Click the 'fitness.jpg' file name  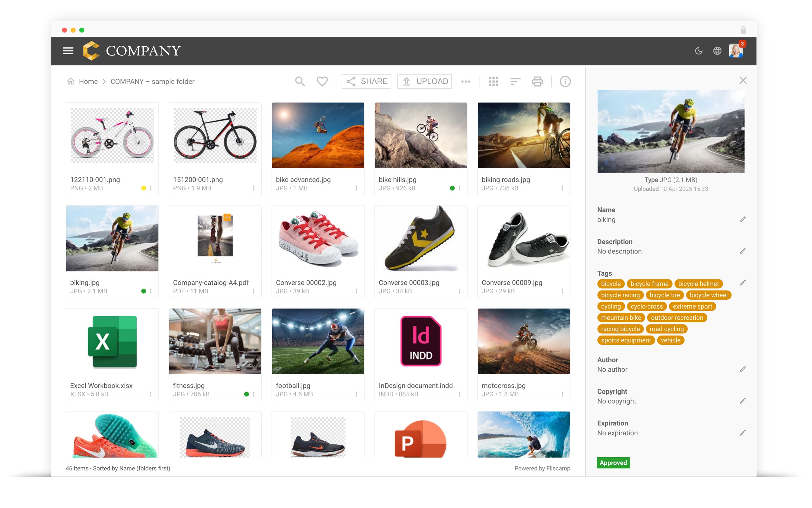[x=189, y=386]
